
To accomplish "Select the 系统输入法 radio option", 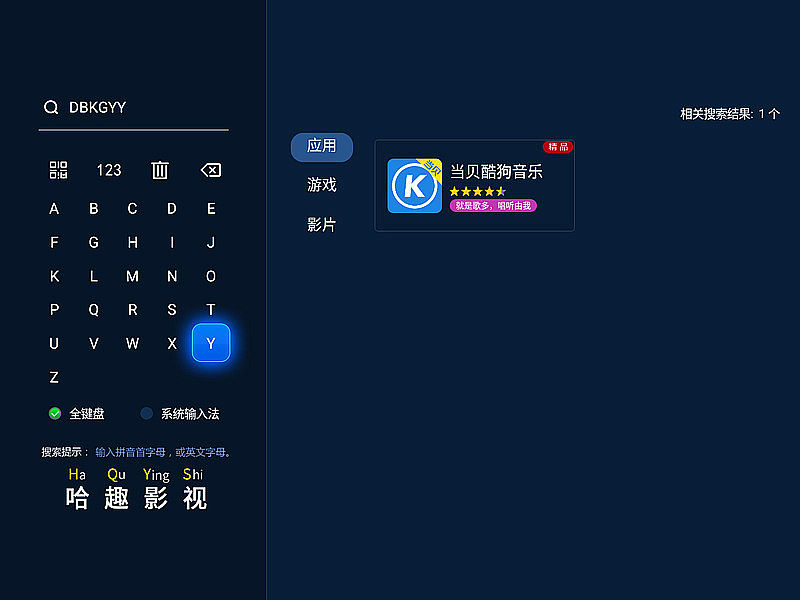I will pos(147,413).
